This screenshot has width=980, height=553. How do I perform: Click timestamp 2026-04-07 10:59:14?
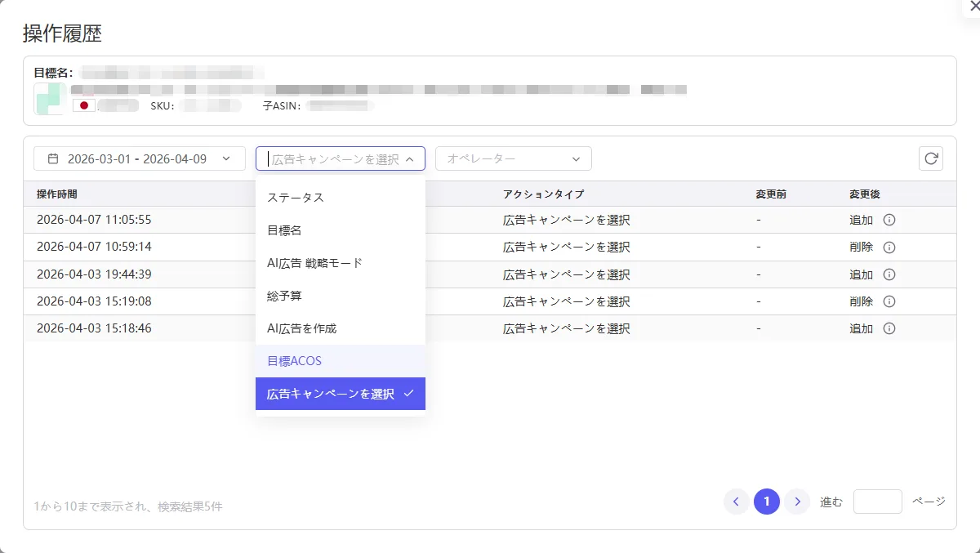pyautogui.click(x=94, y=247)
